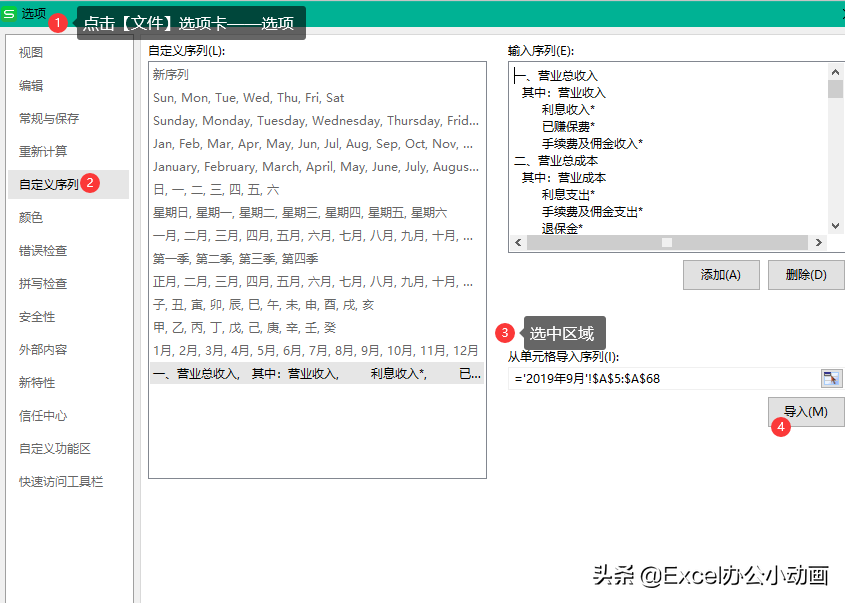Go to 重新计算 options

pos(43,151)
